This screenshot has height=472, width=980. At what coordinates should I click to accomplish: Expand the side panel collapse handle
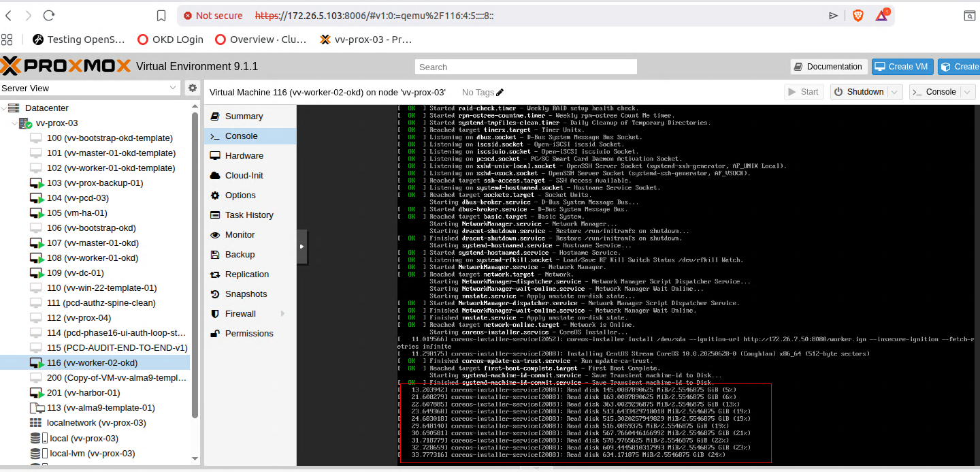(302, 247)
